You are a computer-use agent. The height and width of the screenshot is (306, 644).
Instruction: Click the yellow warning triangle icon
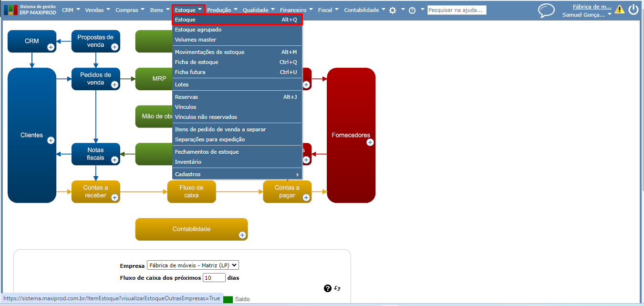(619, 9)
